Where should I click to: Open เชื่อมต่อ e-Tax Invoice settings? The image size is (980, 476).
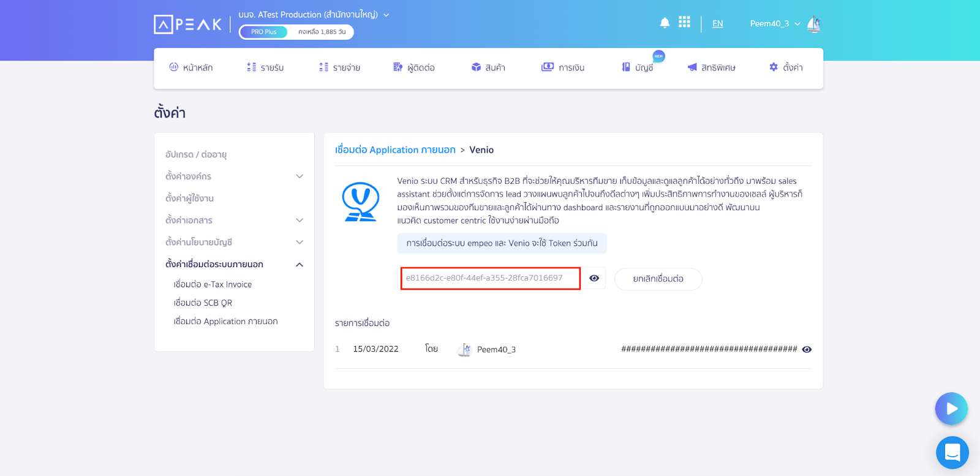[213, 284]
